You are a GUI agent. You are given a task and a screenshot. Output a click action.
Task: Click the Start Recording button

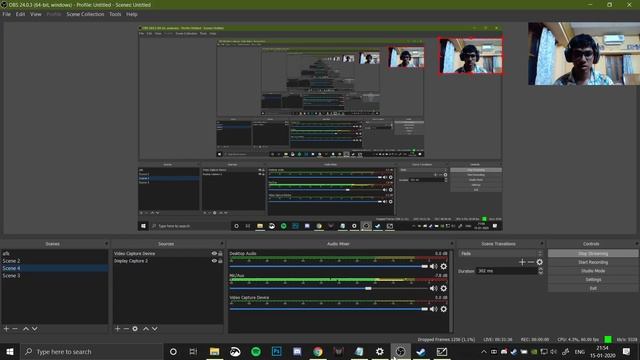[593, 262]
